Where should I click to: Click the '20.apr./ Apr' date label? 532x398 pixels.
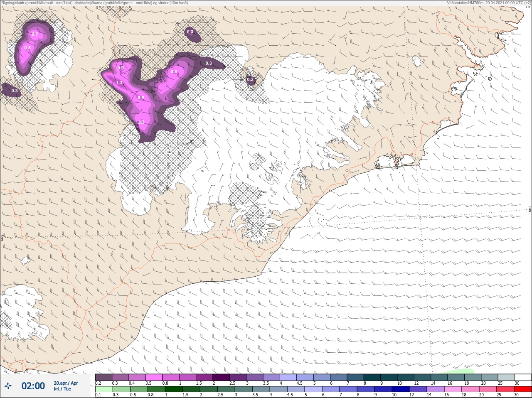point(66,383)
